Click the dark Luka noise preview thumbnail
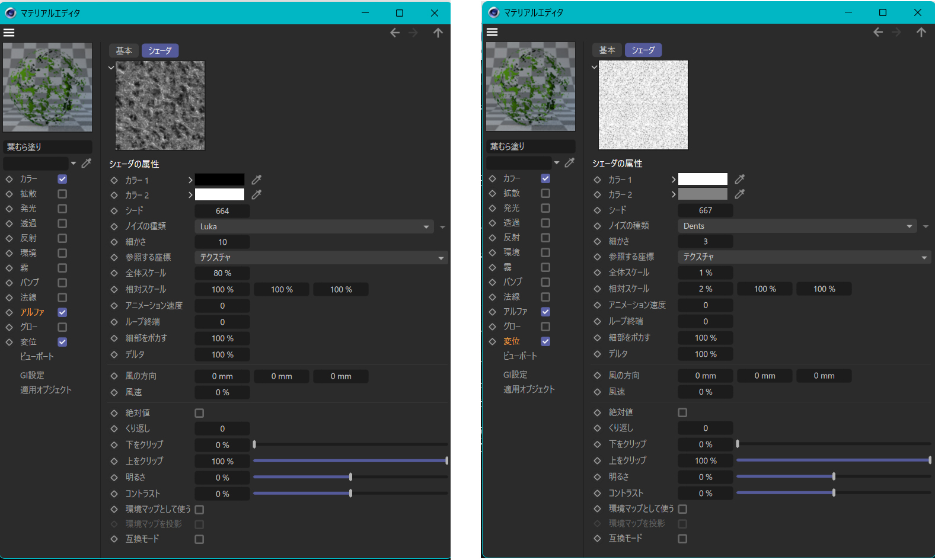The width and height of the screenshot is (935, 560). click(x=160, y=105)
